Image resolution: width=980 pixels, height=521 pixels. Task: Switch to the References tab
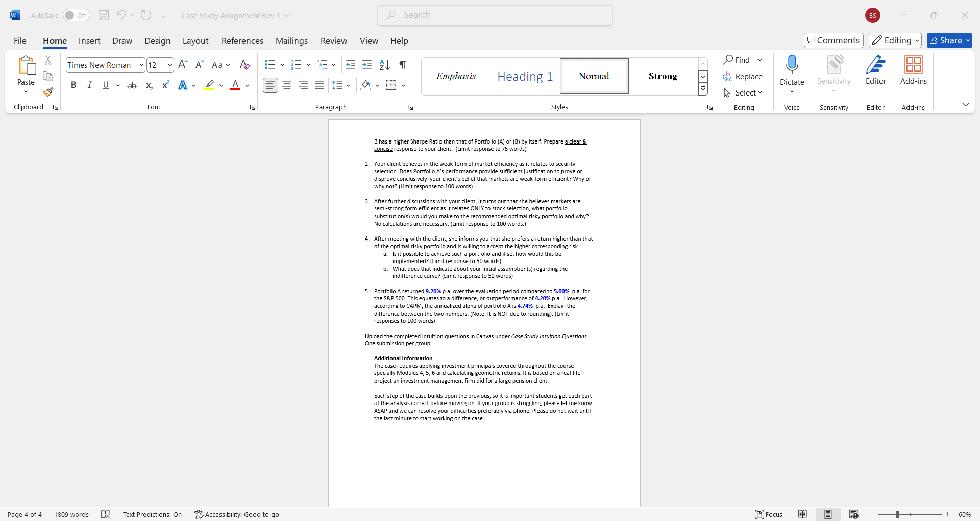[x=242, y=41]
